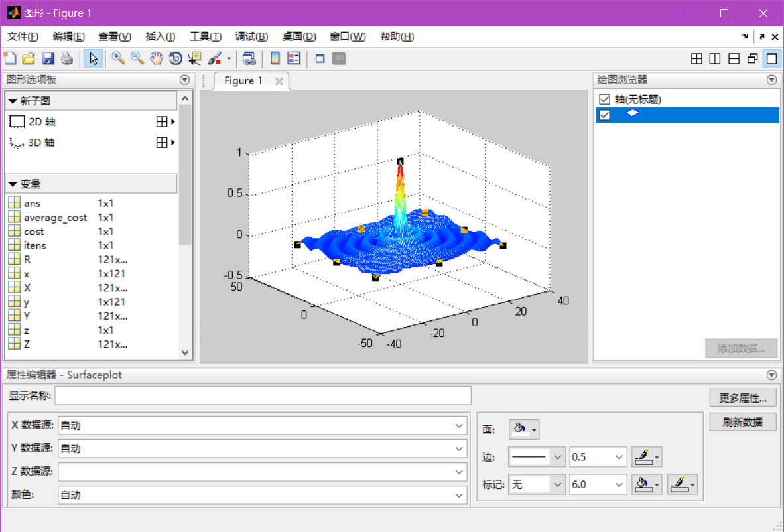Screen dimensions: 784x532
Task: Click the 刷新数据 button
Action: pyautogui.click(x=742, y=421)
